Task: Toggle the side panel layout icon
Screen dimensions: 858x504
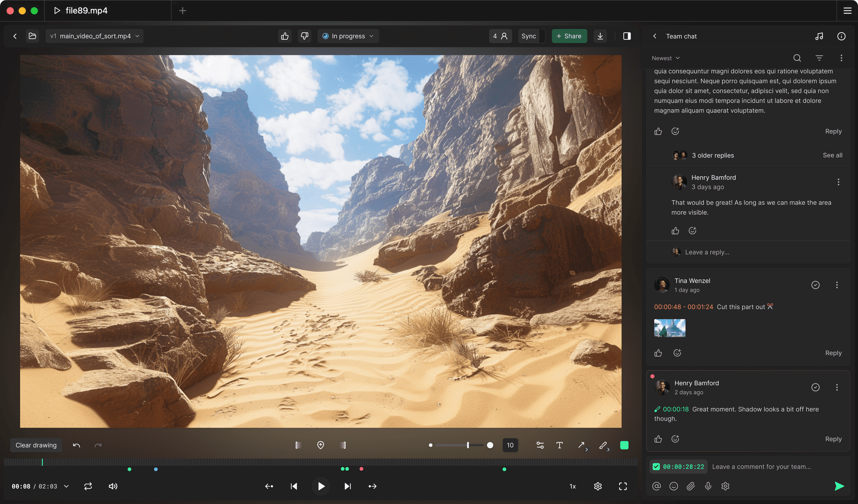Action: [627, 36]
